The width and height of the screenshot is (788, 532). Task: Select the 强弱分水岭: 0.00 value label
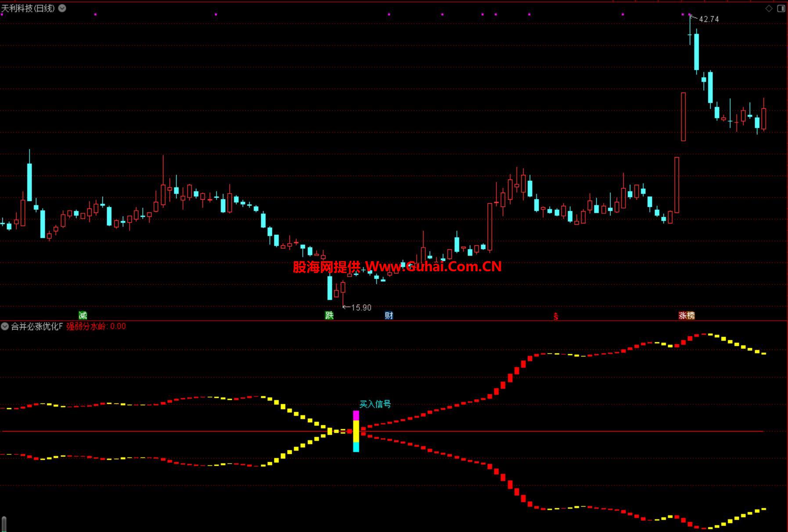click(x=96, y=326)
